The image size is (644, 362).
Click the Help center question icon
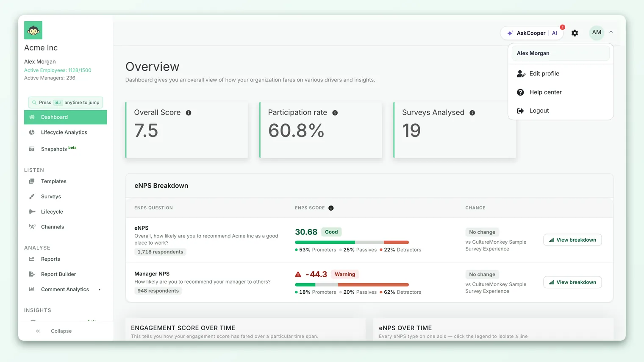(x=520, y=92)
